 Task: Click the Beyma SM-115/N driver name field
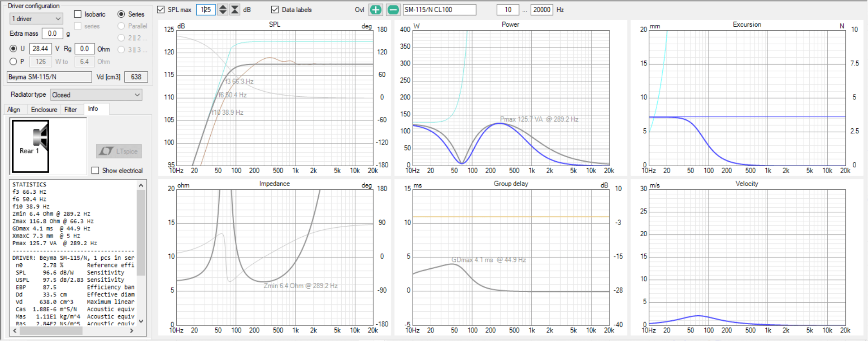coord(49,77)
